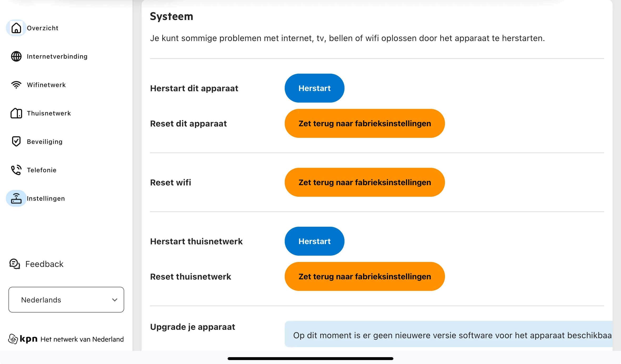Image resolution: width=621 pixels, height=364 pixels.
Task: Reset thuisnetwerk to factory settings
Action: coord(364,276)
